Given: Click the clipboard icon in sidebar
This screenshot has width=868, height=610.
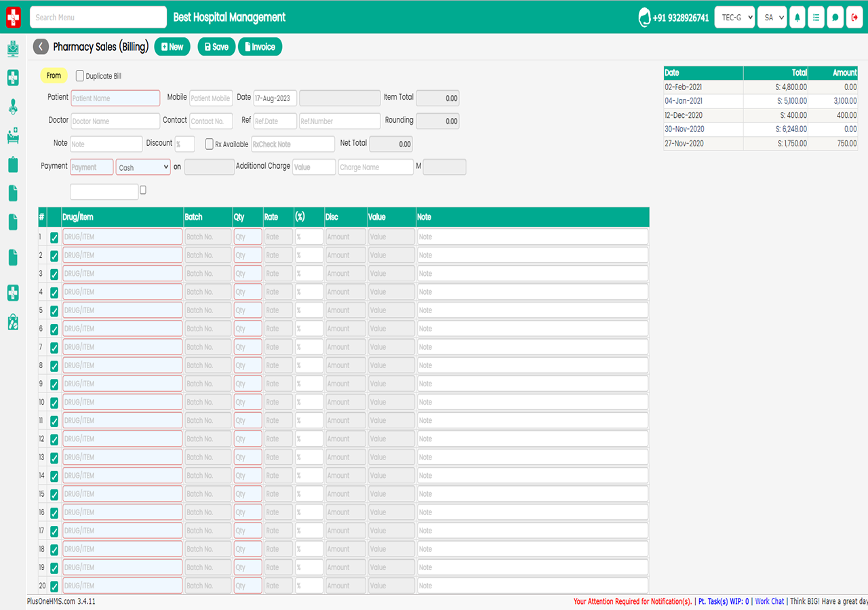Looking at the screenshot, I should coord(13,165).
